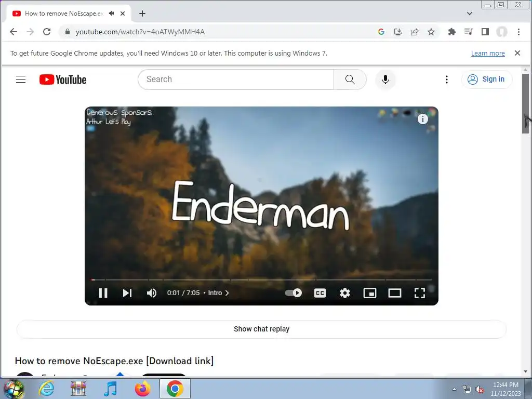This screenshot has width=532, height=399.
Task: Reload the current page
Action: coord(47,32)
